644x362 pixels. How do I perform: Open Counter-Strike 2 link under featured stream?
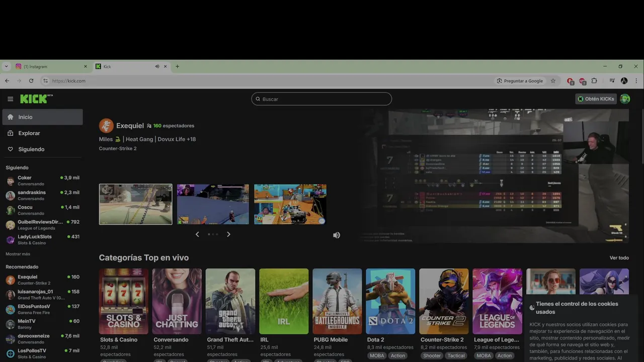[118, 148]
